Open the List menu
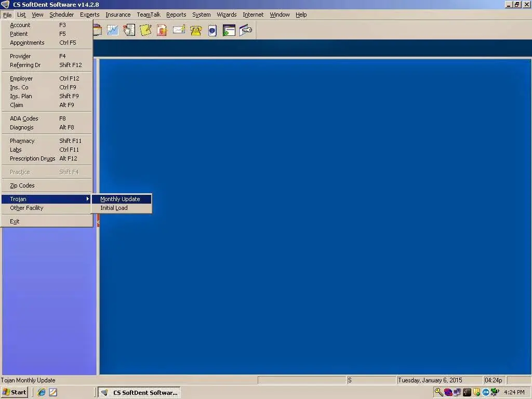The height and width of the screenshot is (399, 532). (21, 15)
